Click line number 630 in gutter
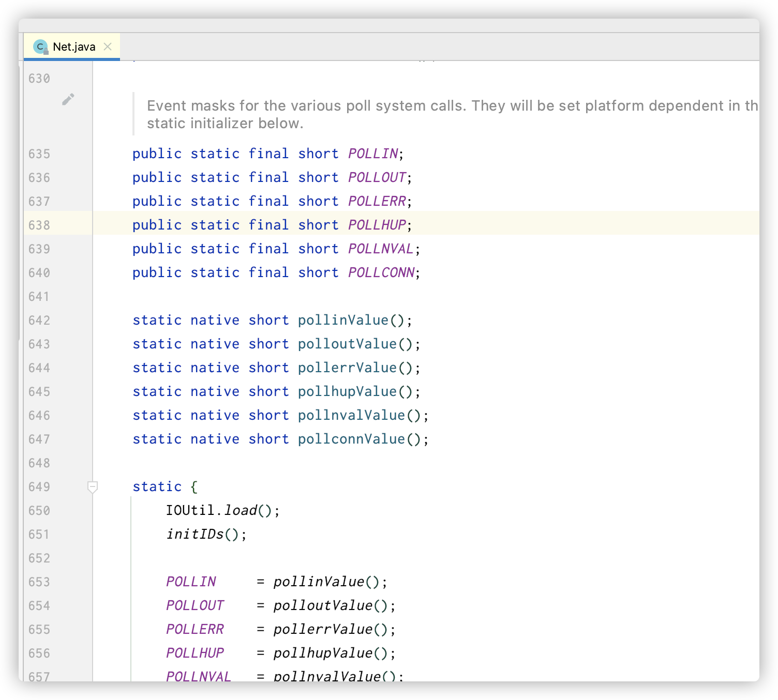This screenshot has height=700, width=778. coord(39,78)
